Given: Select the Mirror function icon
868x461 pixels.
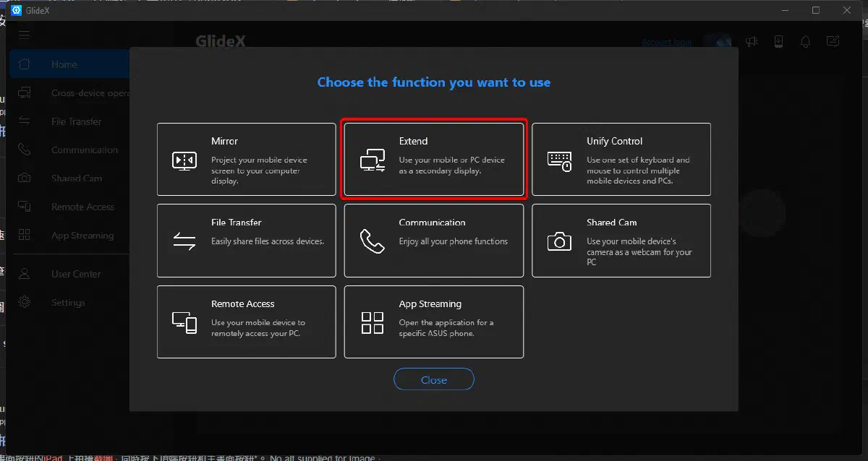Looking at the screenshot, I should click(184, 159).
